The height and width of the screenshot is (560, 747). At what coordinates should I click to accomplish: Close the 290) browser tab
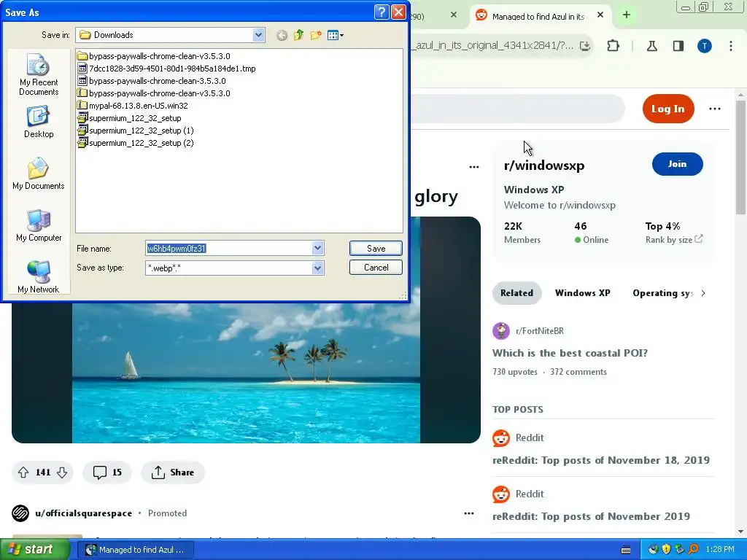(x=454, y=15)
